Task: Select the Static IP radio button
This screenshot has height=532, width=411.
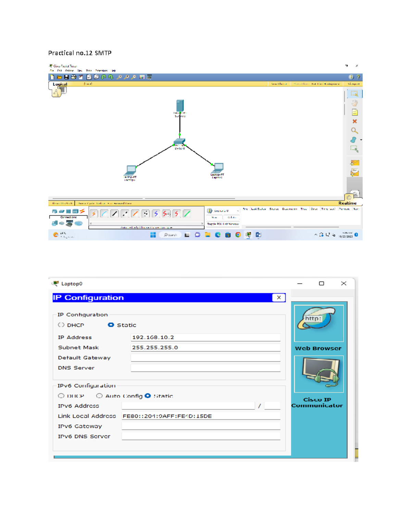Action: [x=110, y=325]
